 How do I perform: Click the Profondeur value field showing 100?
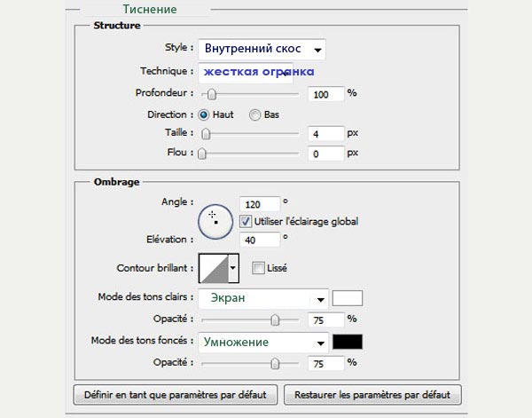(x=325, y=94)
